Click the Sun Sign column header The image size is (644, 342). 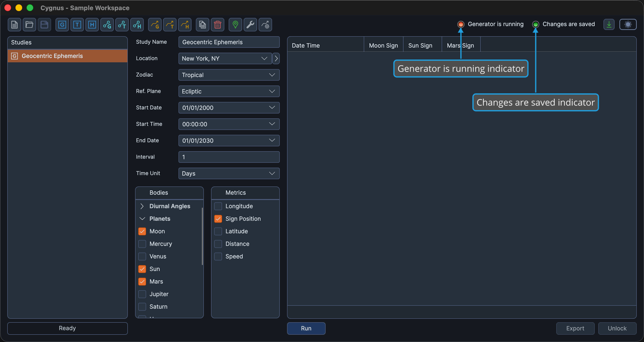[422, 45]
